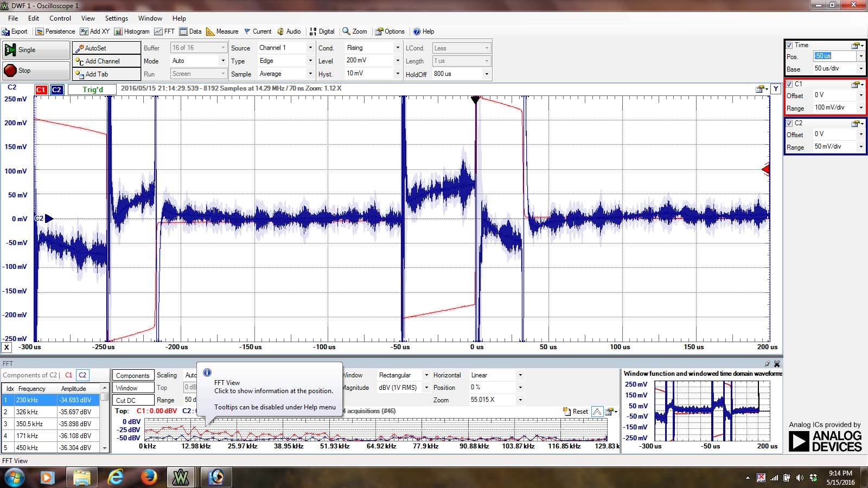This screenshot has height=488, width=868.
Task: Expand the trigger Source dropdown
Action: [310, 48]
